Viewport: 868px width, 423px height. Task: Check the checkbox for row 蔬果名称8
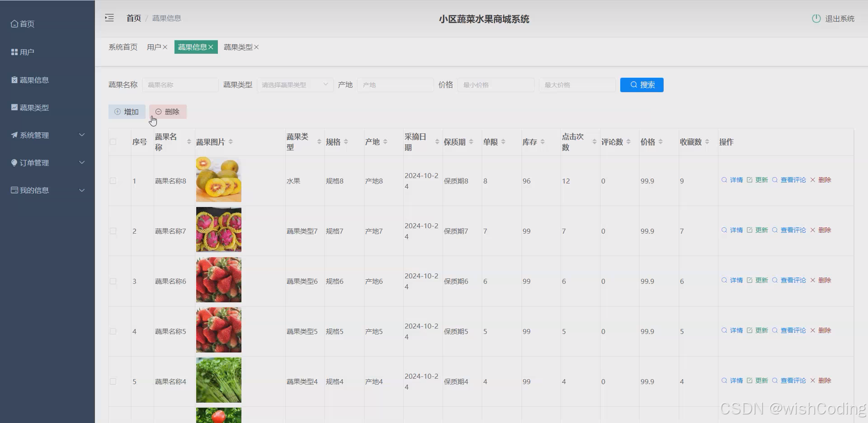click(x=113, y=181)
